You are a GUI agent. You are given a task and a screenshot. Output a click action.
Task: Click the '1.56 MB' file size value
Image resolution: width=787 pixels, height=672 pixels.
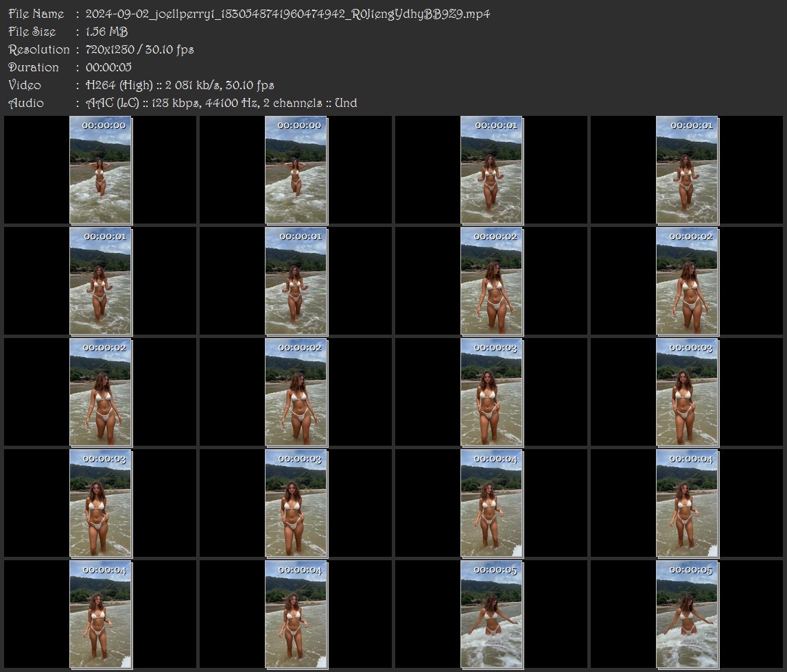[x=106, y=32]
